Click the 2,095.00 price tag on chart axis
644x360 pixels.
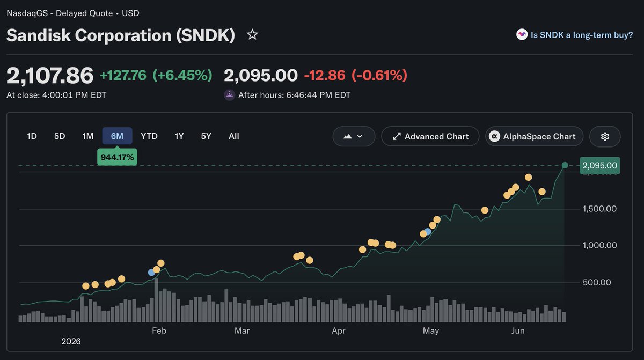[x=600, y=165]
